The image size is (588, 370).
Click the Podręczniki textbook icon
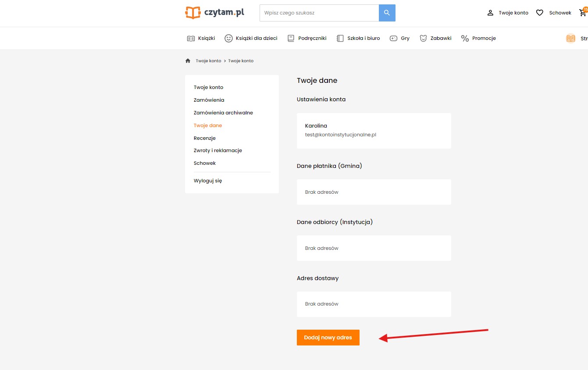pos(291,38)
